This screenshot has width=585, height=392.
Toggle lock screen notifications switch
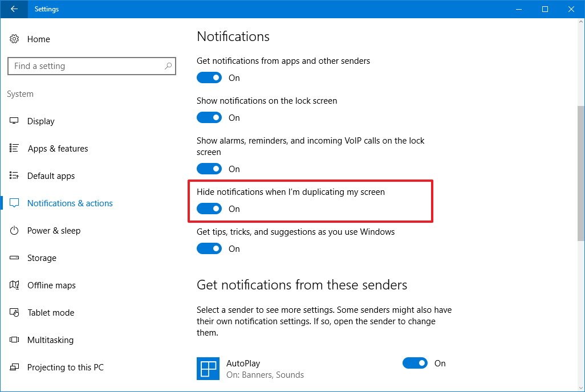pos(209,118)
